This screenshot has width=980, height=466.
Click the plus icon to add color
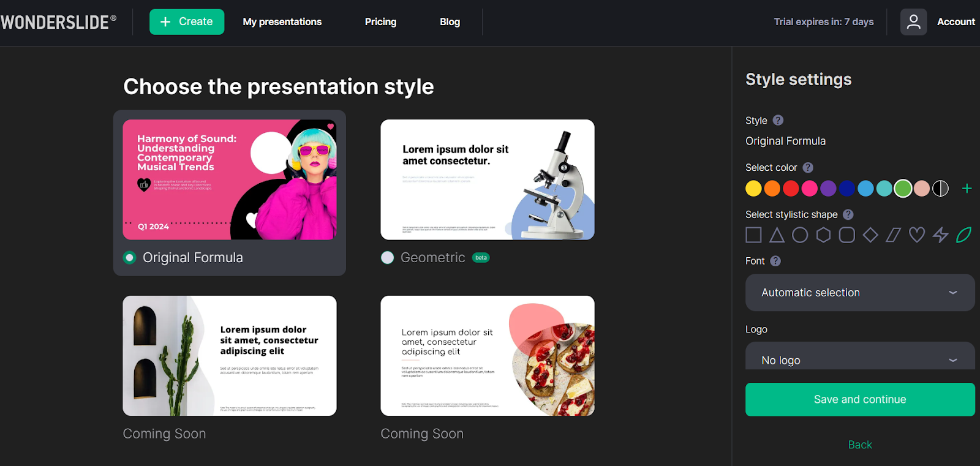967,189
